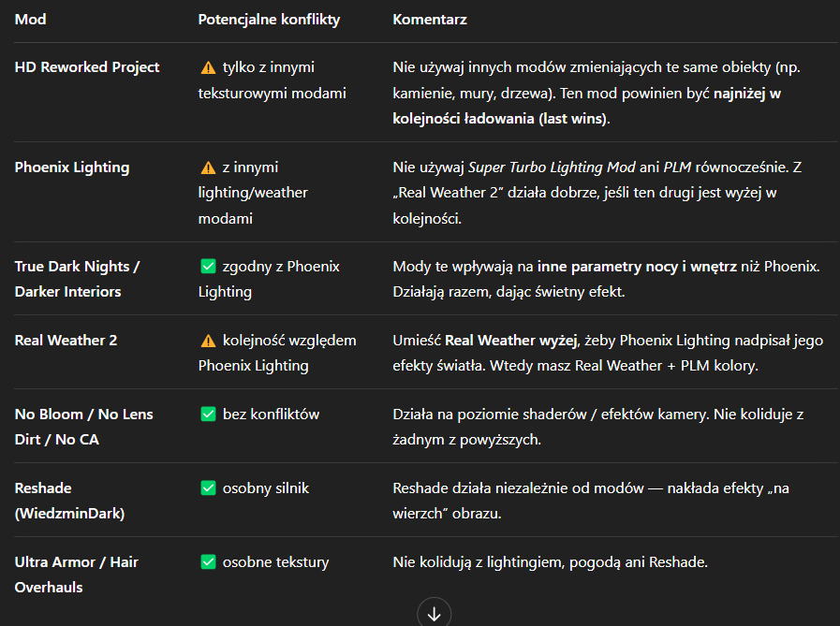
Task: Click 'Działa na poziomie shaderów' comment
Action: (x=597, y=427)
